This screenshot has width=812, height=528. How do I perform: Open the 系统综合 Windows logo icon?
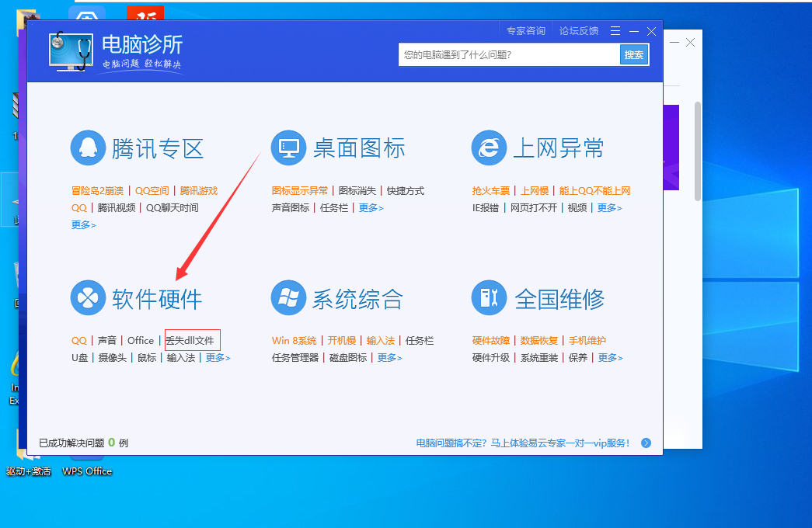coord(288,298)
